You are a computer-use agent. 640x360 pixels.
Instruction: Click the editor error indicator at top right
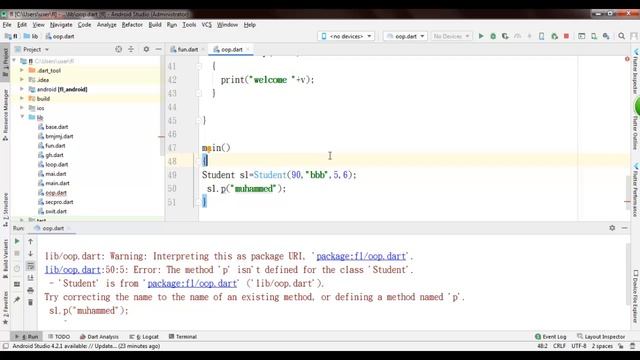click(x=627, y=59)
